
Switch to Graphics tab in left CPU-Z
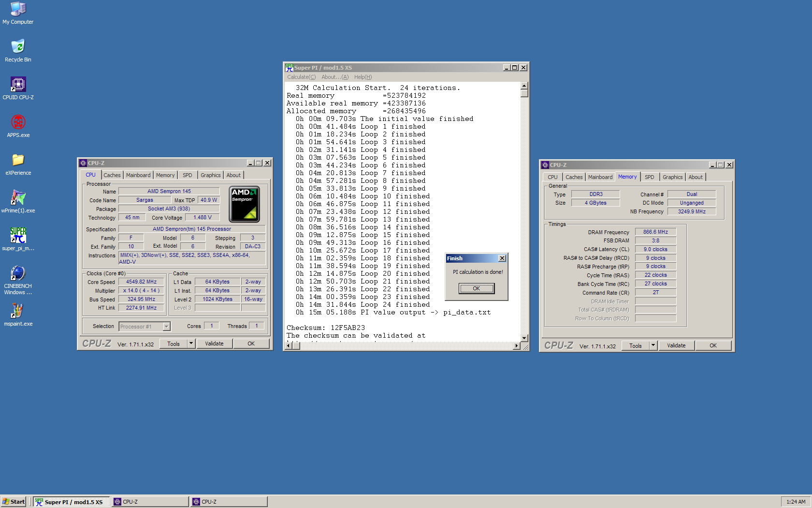pos(211,175)
